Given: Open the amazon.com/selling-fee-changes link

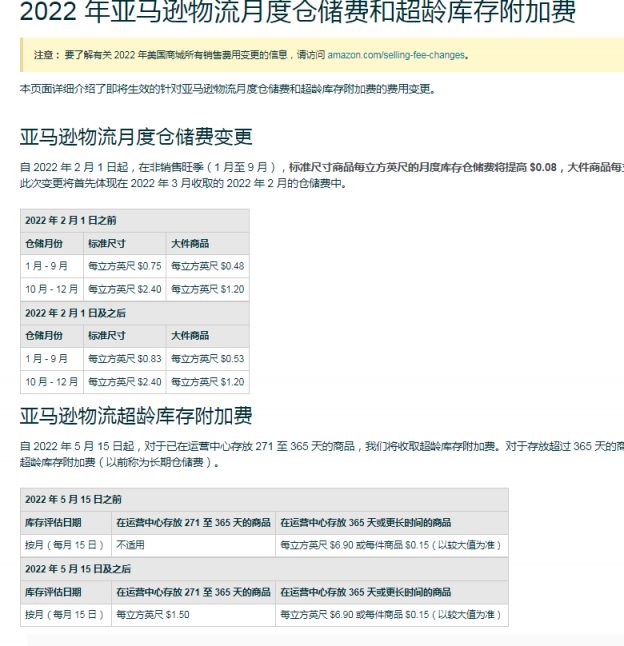Looking at the screenshot, I should point(396,55).
